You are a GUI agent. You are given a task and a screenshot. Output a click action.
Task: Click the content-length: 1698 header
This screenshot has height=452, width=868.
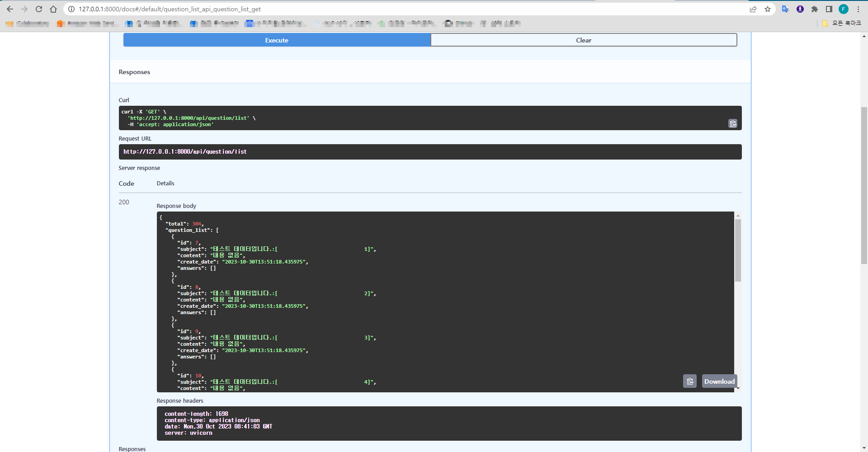pyautogui.click(x=196, y=414)
